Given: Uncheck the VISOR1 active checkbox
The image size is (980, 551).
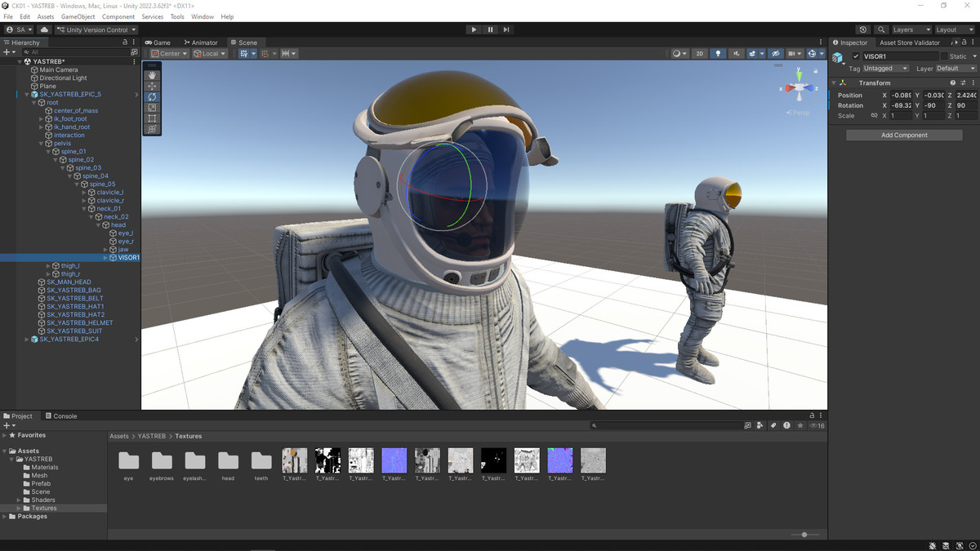Looking at the screenshot, I should tap(856, 56).
